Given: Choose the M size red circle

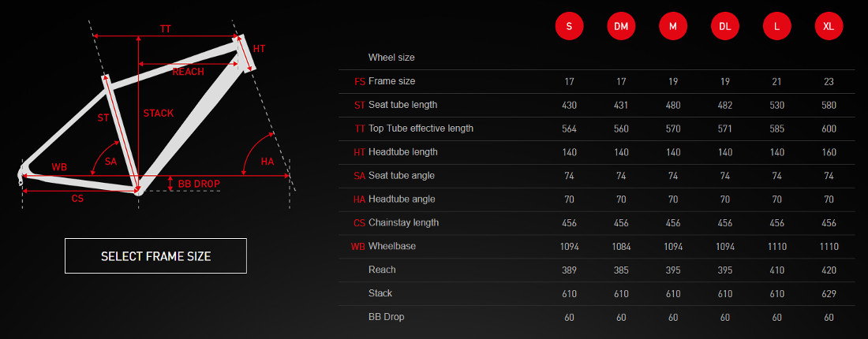Looking at the screenshot, I should click(673, 26).
